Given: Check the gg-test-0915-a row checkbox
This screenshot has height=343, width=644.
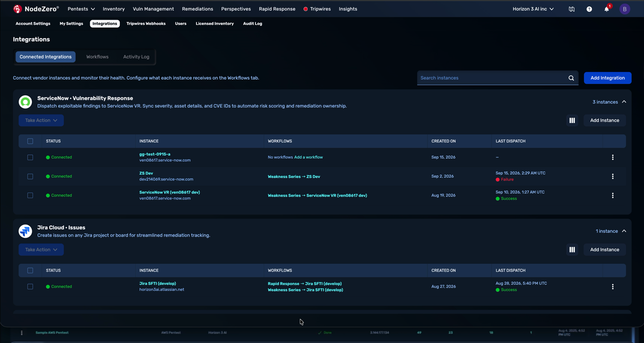Looking at the screenshot, I should pyautogui.click(x=30, y=157).
